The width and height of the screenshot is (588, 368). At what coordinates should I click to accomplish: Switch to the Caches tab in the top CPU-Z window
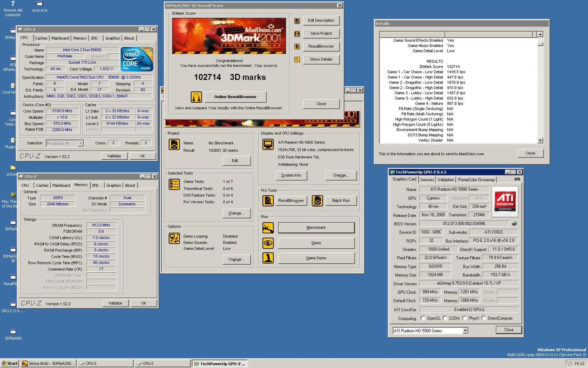coord(41,38)
